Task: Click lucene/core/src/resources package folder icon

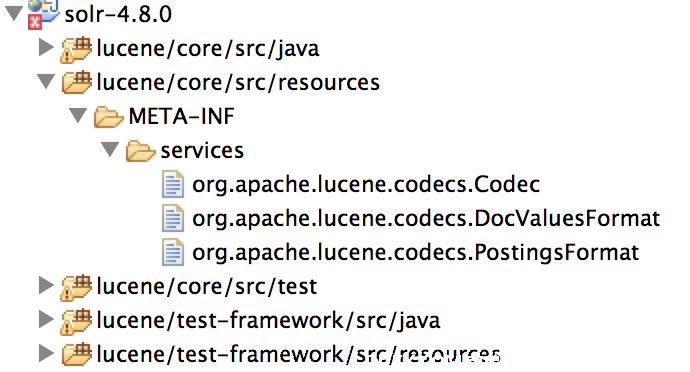Action: 77,83
